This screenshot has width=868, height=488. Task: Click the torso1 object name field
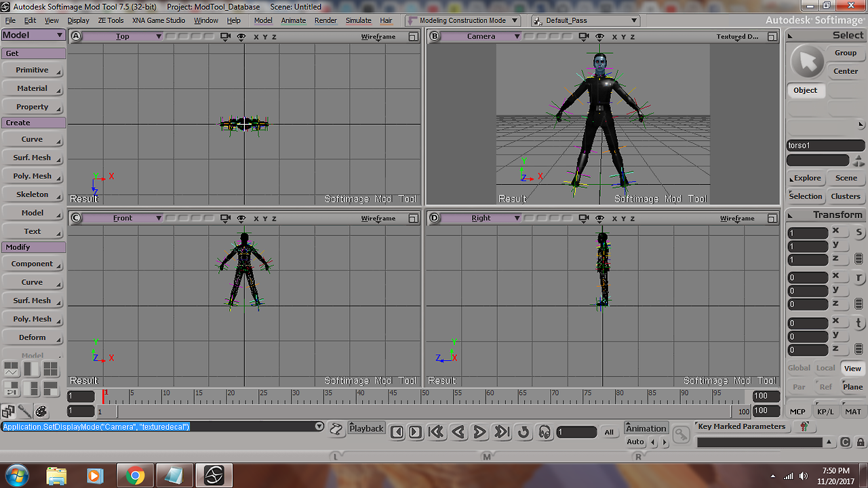tap(825, 146)
